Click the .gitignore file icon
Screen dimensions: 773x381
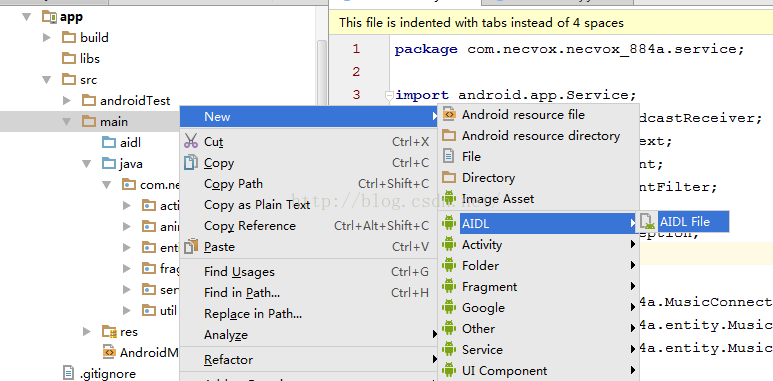tap(69, 374)
